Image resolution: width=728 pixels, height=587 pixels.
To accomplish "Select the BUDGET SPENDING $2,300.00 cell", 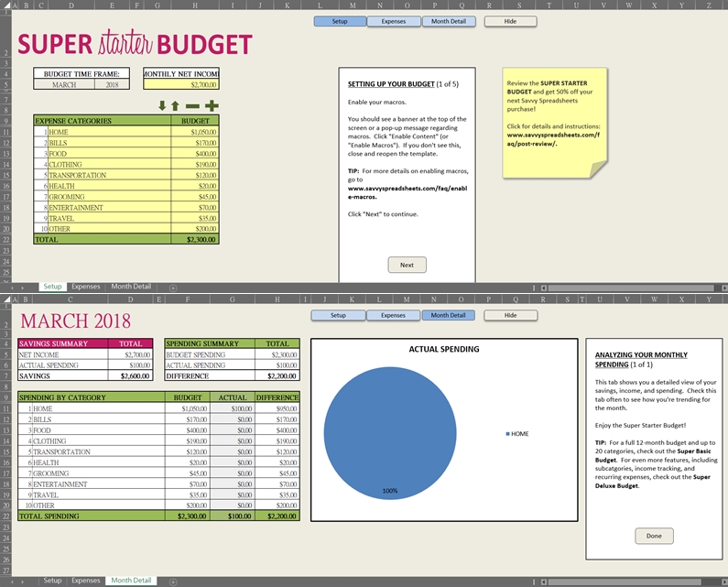I will tap(277, 354).
